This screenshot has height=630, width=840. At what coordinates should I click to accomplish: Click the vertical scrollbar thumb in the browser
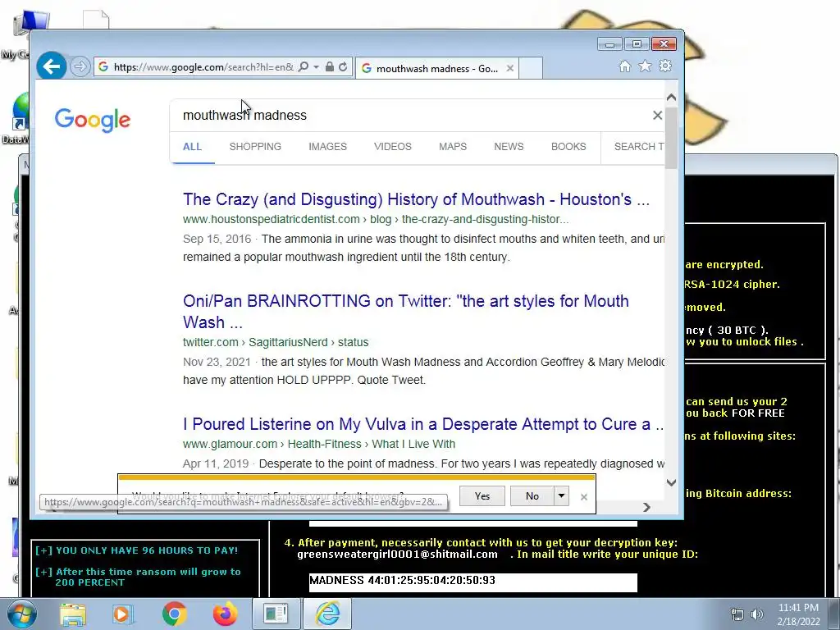[671, 137]
